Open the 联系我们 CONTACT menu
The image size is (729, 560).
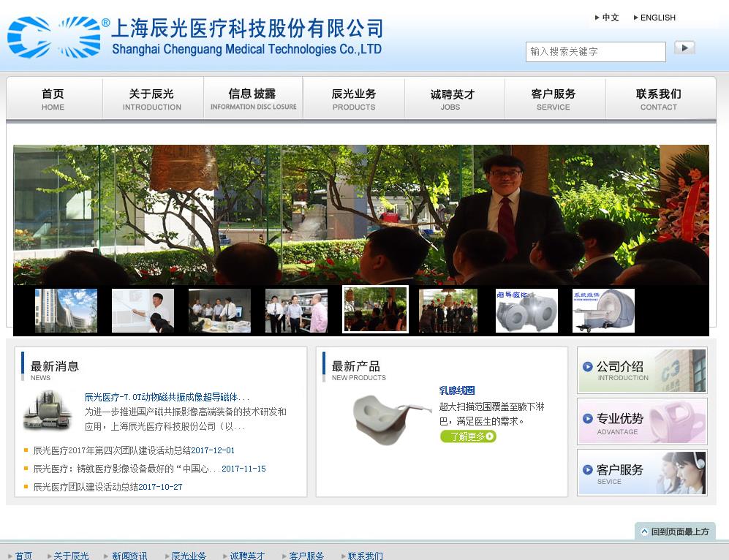point(659,99)
